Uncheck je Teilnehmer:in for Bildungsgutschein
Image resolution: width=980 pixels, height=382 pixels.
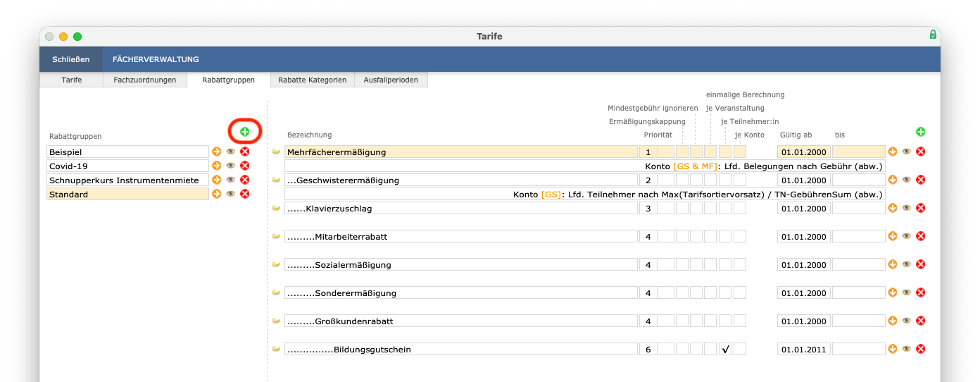[x=725, y=349]
